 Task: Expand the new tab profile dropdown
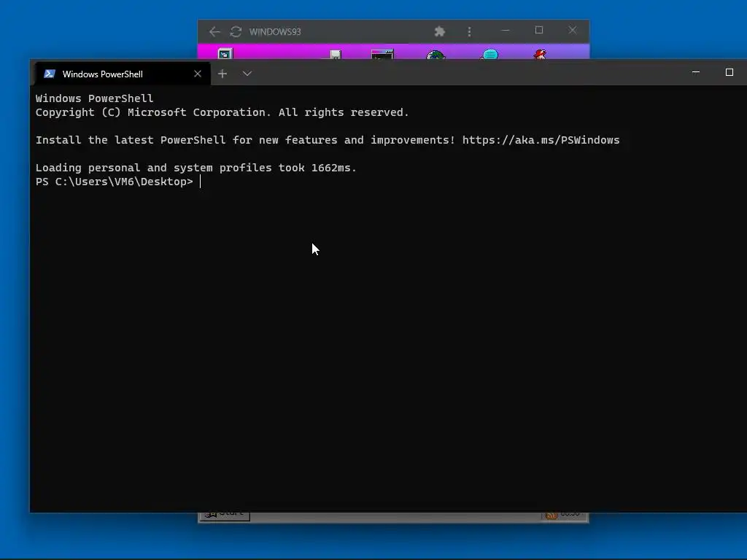pyautogui.click(x=247, y=74)
